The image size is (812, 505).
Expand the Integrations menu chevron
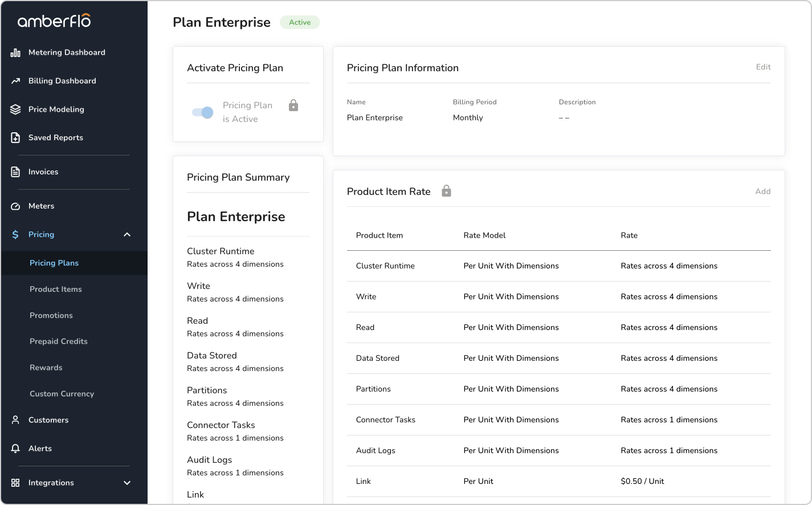tap(127, 483)
